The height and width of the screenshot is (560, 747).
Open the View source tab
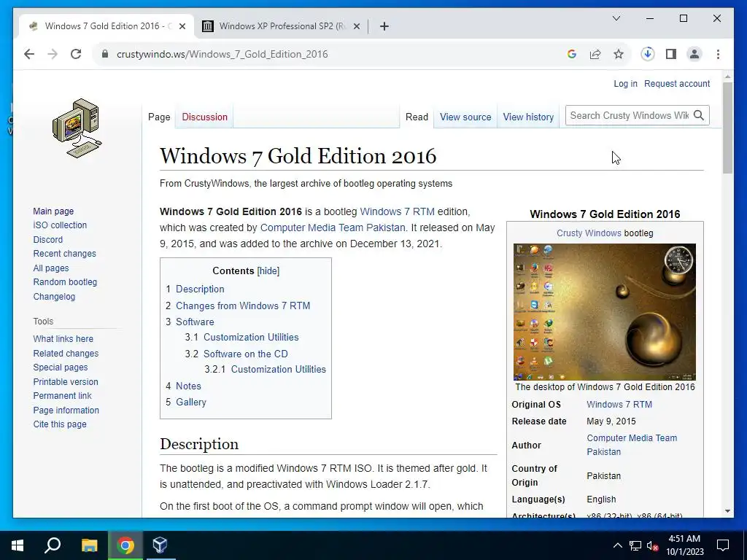coord(465,117)
